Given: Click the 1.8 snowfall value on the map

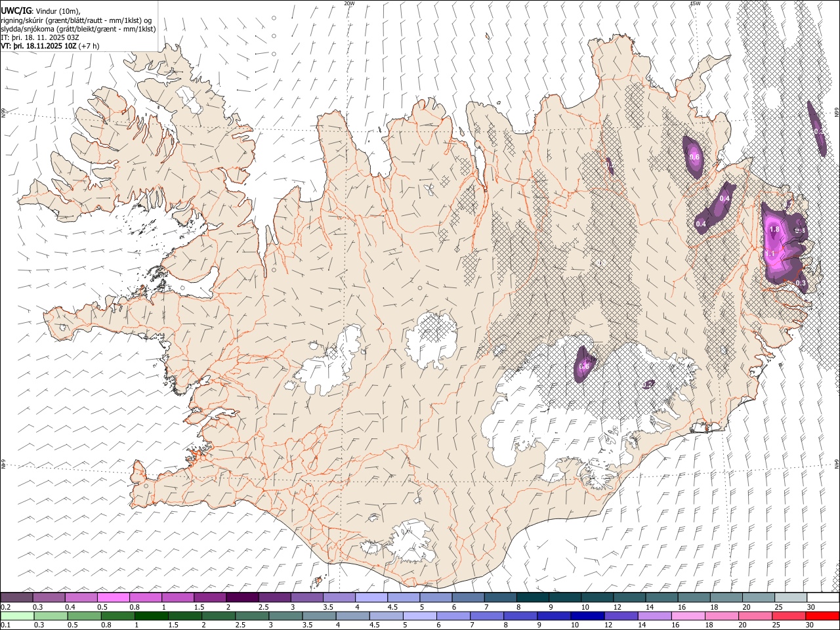Looking at the screenshot, I should [774, 230].
